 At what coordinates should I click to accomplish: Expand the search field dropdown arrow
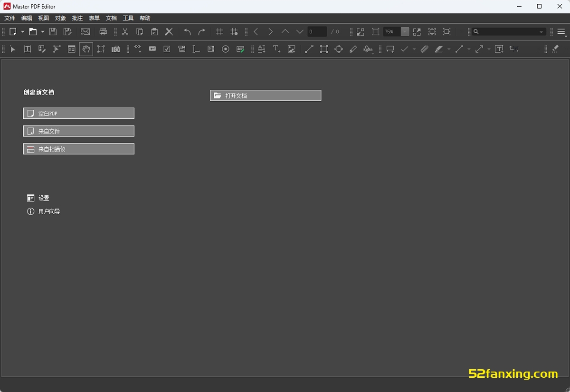pos(541,32)
